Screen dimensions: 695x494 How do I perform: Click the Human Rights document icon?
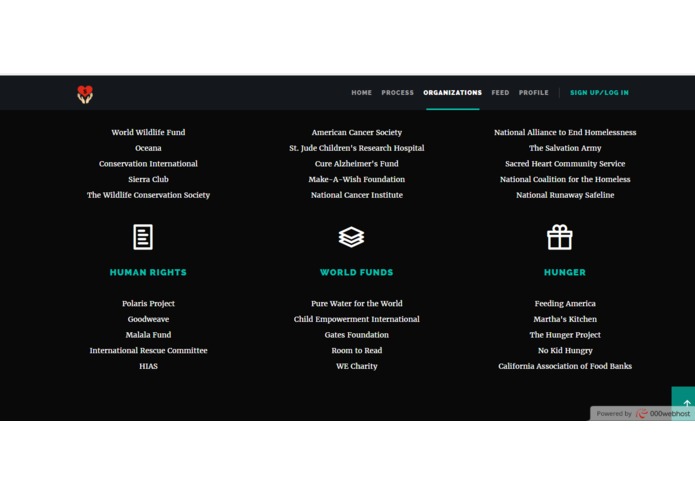tap(143, 237)
